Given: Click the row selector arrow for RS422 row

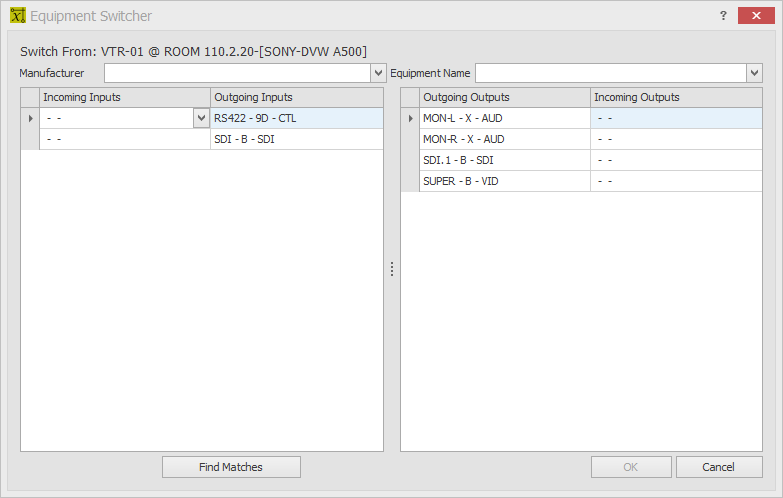Looking at the screenshot, I should (30, 118).
